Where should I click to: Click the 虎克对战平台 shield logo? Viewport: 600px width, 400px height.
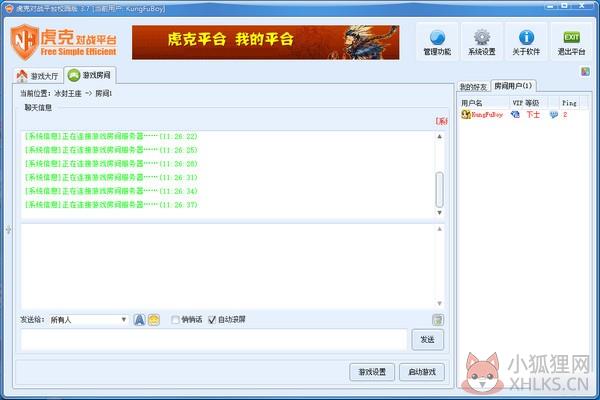(24, 42)
